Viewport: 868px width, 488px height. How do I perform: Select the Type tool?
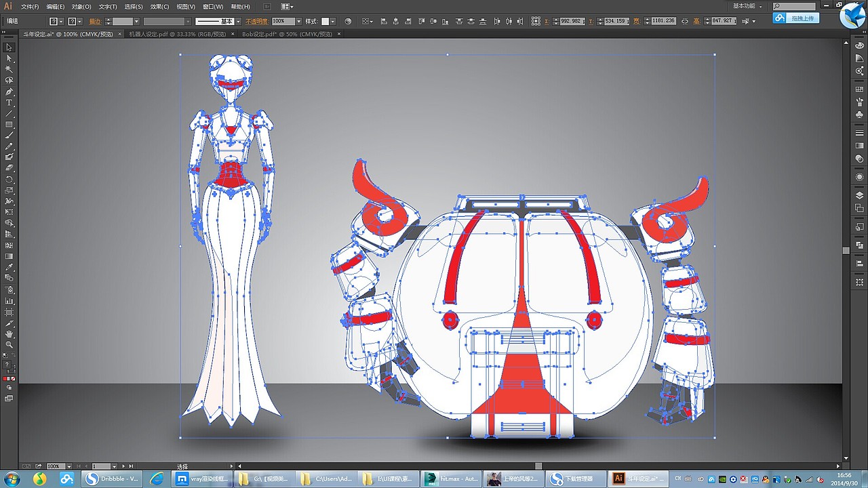(x=9, y=102)
